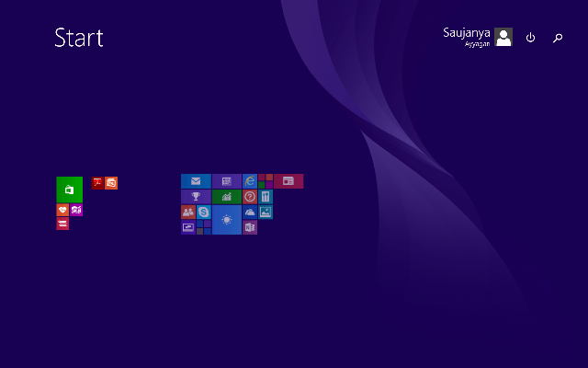588x368 pixels.
Task: Open the green Store tile
Action: (x=70, y=190)
